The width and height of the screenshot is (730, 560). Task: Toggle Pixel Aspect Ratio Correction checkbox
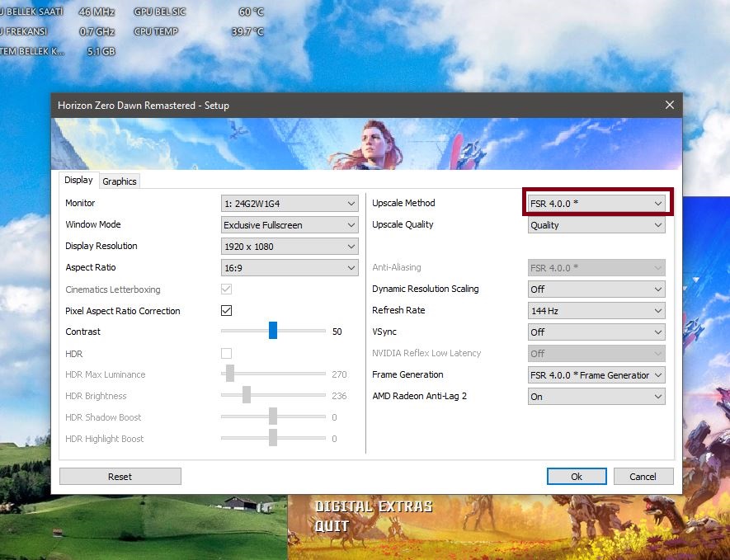coord(226,310)
